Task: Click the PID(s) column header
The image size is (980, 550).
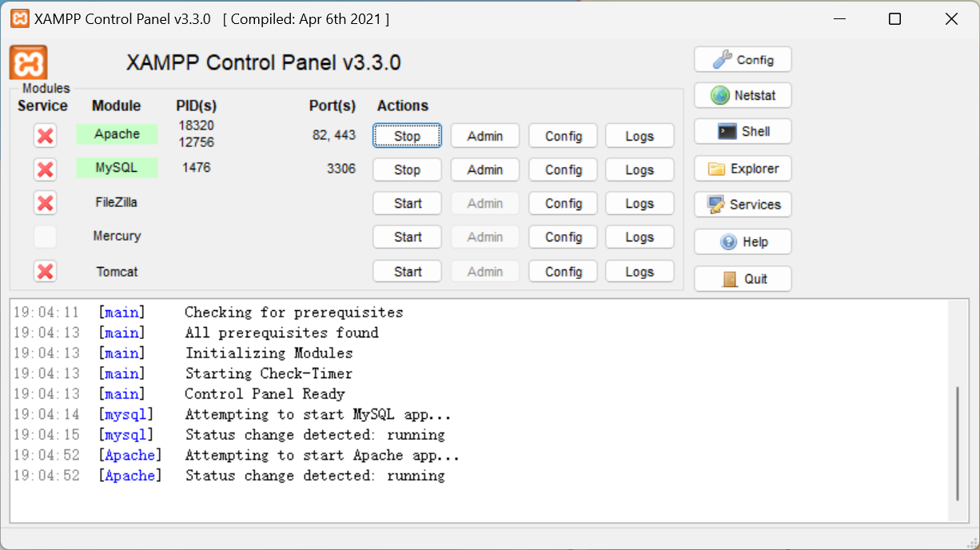Action: 197,106
